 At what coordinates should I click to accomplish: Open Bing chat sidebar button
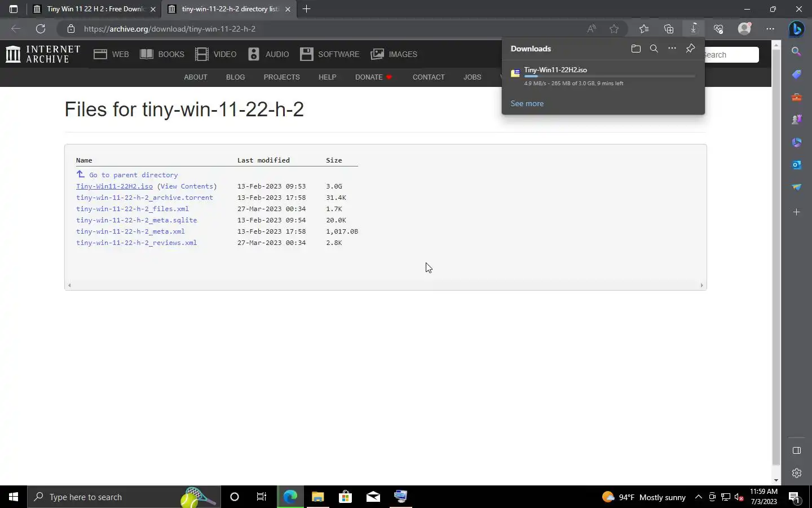797,28
